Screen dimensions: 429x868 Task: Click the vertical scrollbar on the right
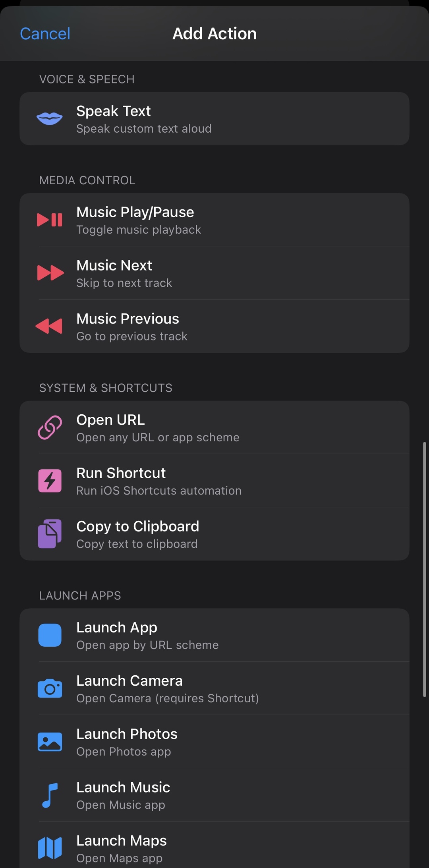[x=424, y=569]
